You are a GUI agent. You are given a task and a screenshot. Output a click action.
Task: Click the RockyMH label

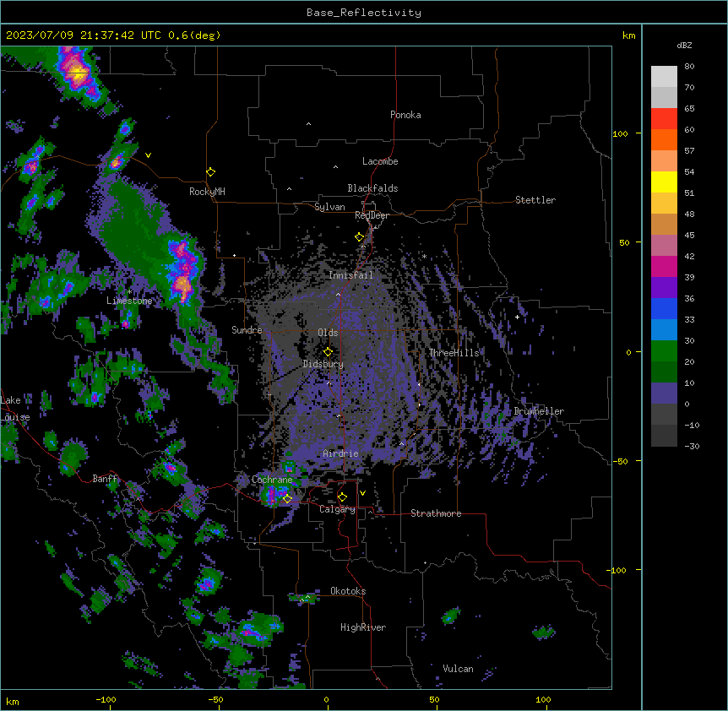207,192
